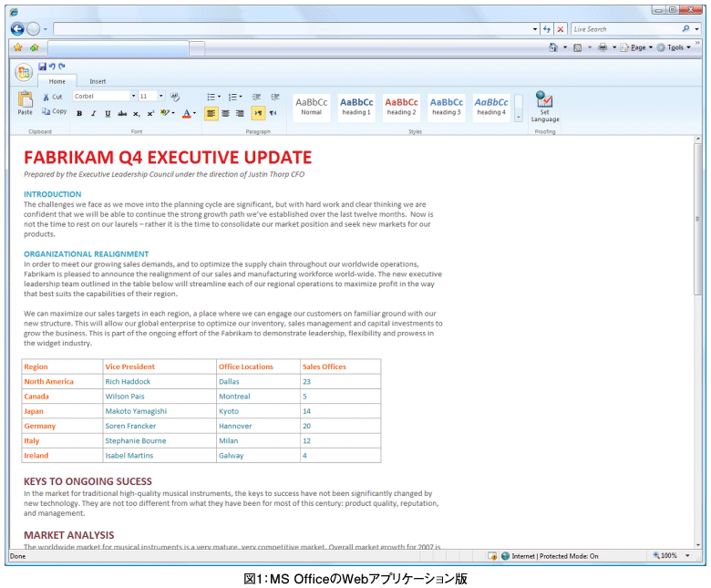The width and height of the screenshot is (711, 588).
Task: Switch to the Home ribbon tab
Action: coord(57,81)
